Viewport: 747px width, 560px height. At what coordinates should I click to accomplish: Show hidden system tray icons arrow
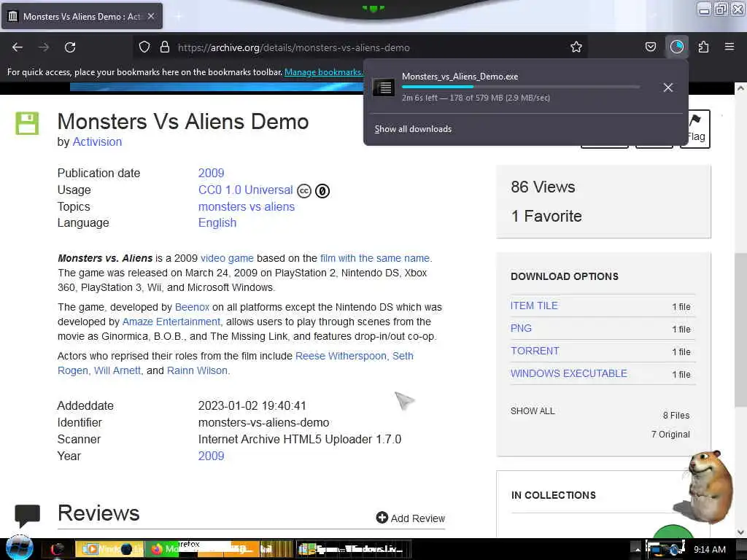pyautogui.click(x=637, y=550)
